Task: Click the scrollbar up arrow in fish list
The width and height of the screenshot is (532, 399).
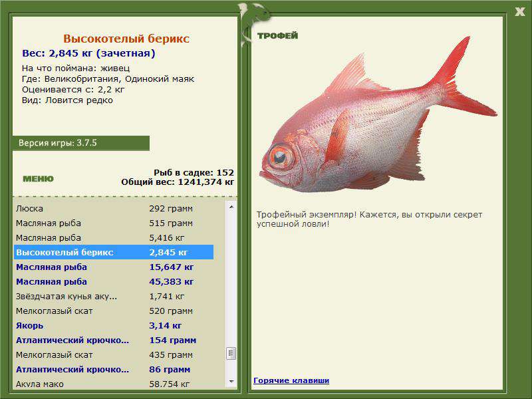Action: (x=231, y=207)
